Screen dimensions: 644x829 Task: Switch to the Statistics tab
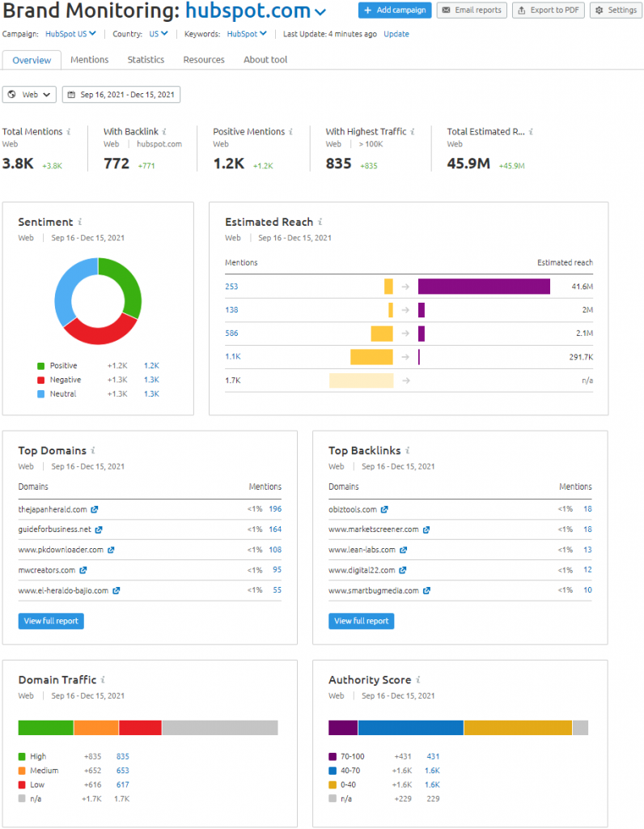[146, 60]
